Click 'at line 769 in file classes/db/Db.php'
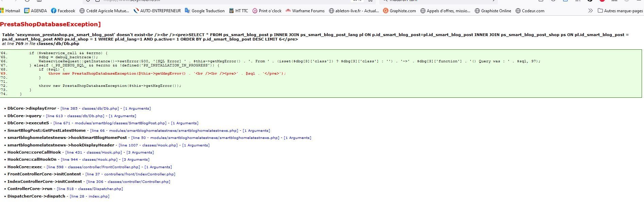 pos(40,44)
